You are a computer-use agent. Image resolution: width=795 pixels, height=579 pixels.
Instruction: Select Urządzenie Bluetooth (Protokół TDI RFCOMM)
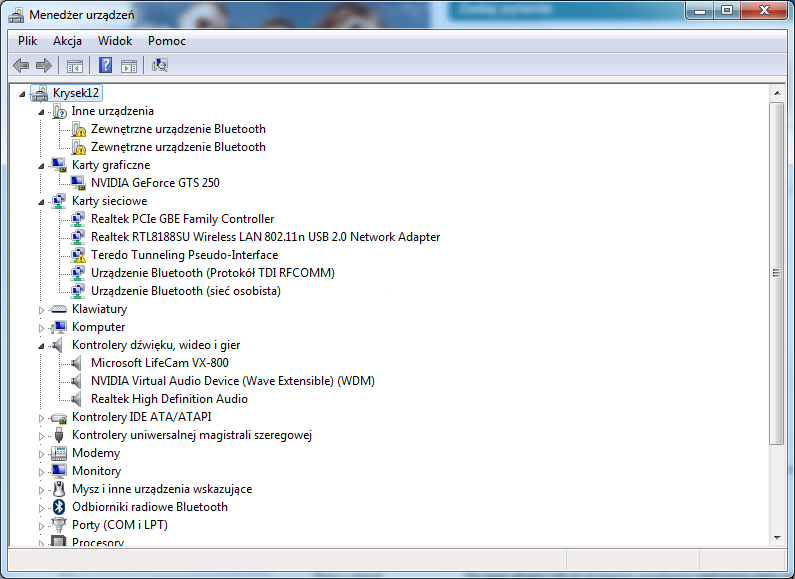click(x=213, y=273)
